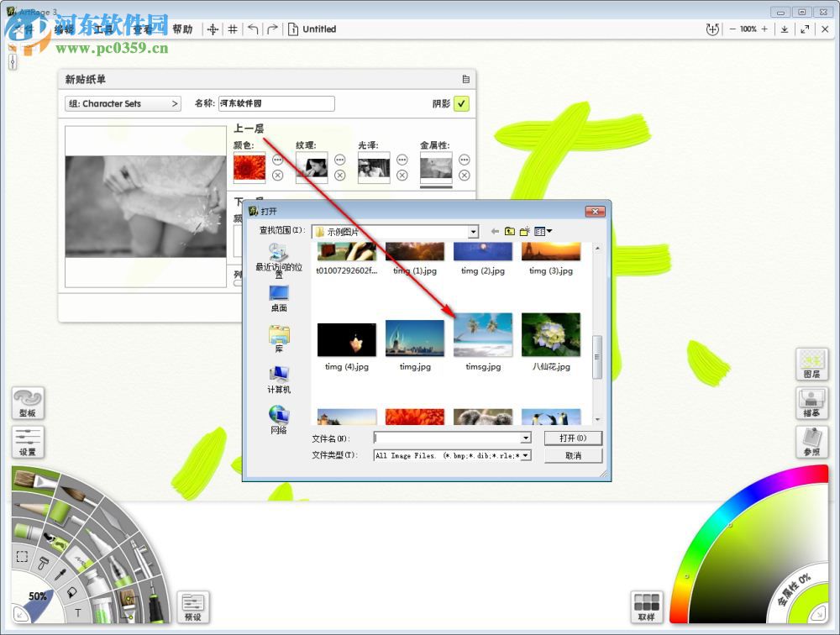
Task: Open the 参照 References panel
Action: [x=811, y=443]
